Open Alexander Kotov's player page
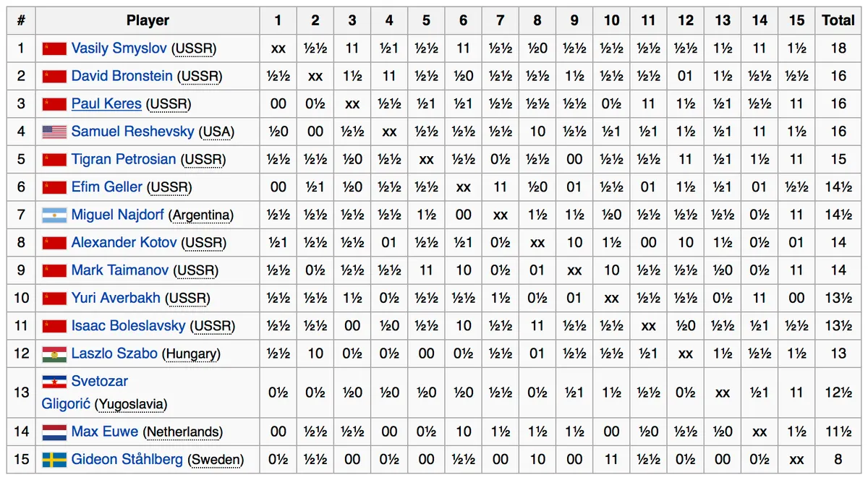Screen dimensions: 868x480 pyautogui.click(x=124, y=242)
